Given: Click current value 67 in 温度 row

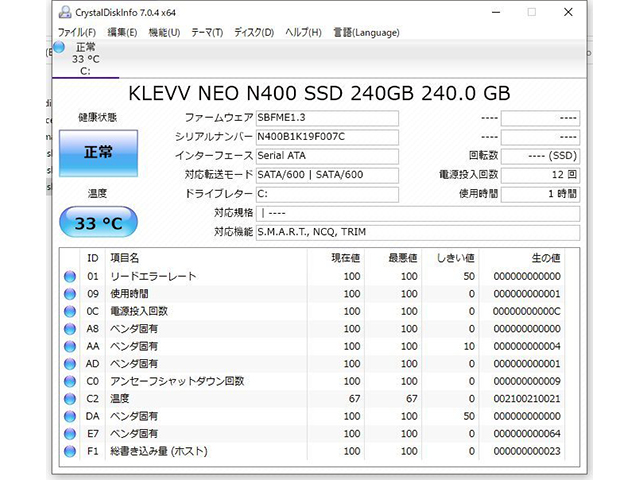Looking at the screenshot, I should click(x=354, y=399).
